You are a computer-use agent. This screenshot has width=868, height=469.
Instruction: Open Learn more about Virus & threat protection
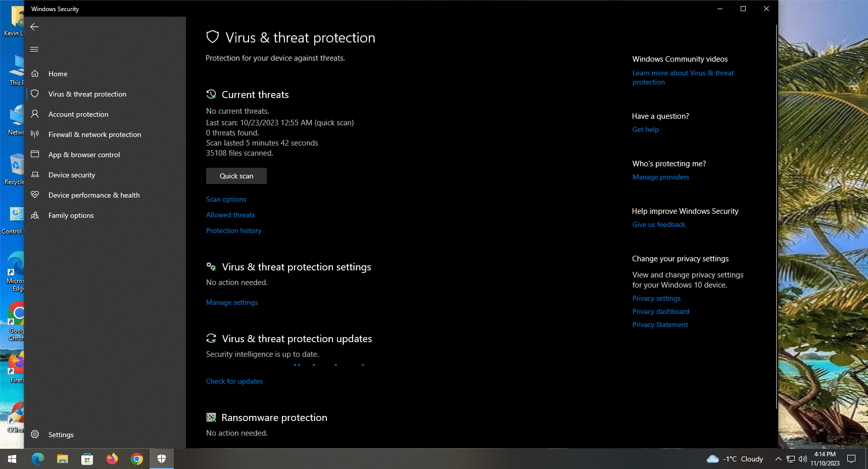[x=683, y=77]
